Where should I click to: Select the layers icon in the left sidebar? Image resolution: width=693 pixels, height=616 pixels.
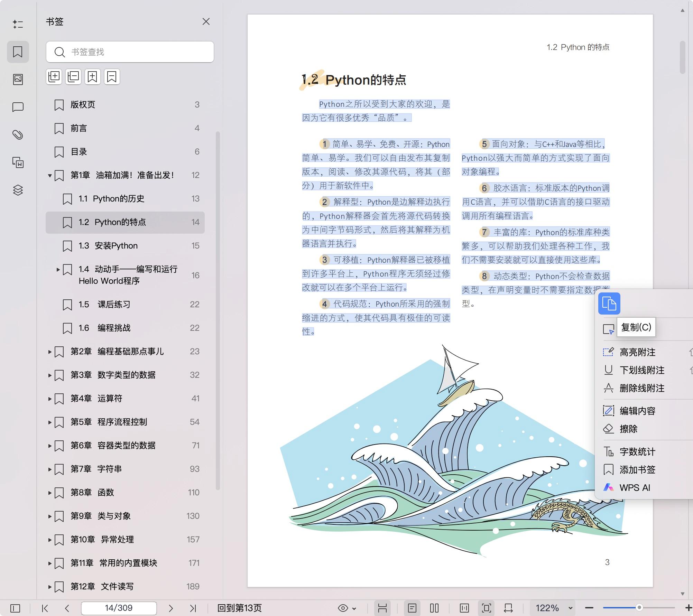18,190
